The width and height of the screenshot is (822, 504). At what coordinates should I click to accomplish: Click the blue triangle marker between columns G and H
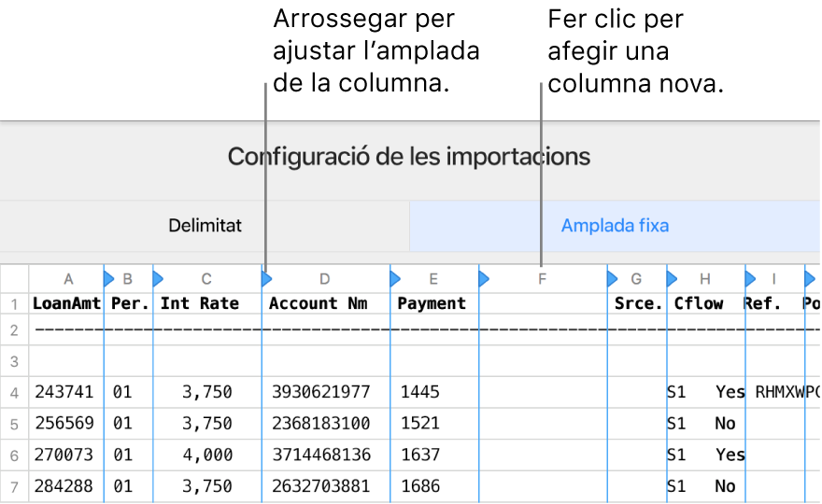pos(672,277)
